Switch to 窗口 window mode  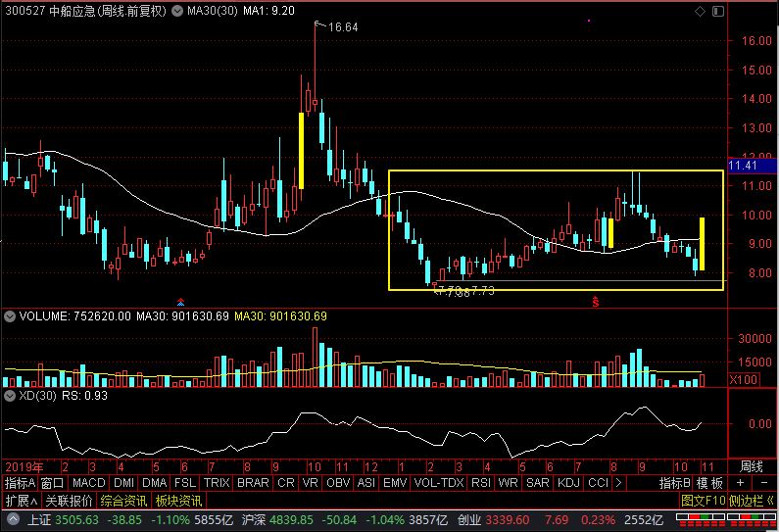click(53, 483)
